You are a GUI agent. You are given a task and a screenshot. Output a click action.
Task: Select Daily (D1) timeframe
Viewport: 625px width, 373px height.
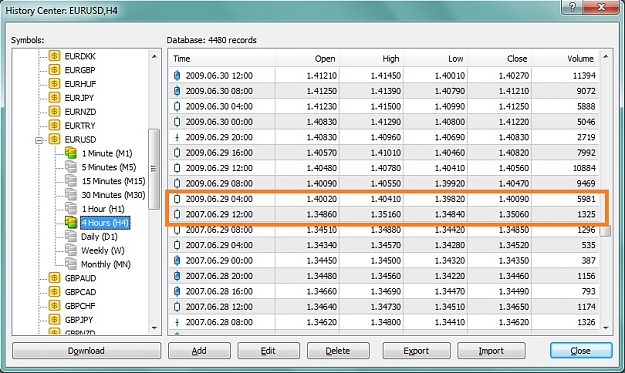(99, 237)
